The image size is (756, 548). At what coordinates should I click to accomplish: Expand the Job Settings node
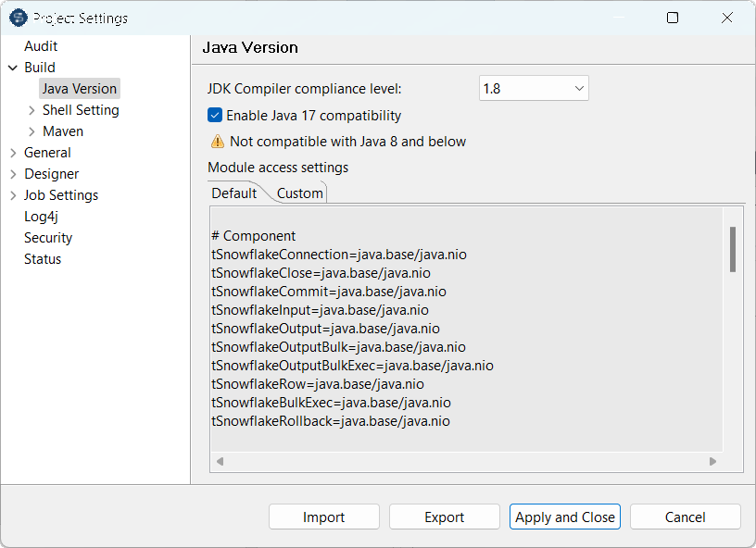(x=13, y=195)
